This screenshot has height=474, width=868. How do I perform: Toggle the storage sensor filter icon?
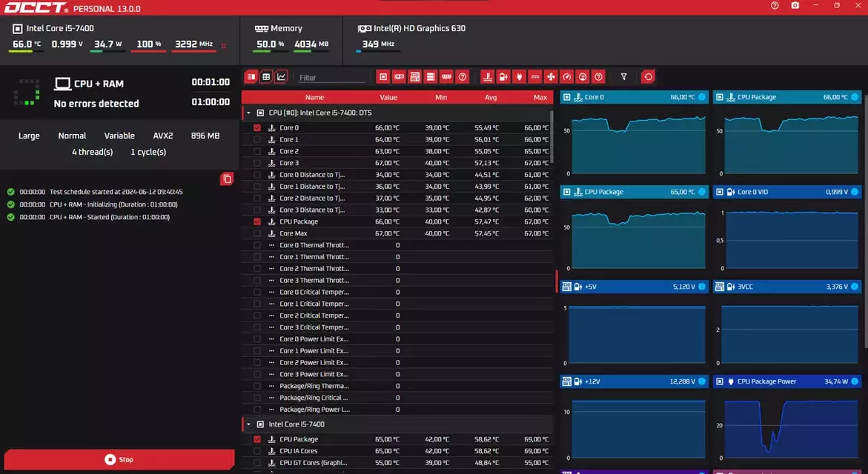[x=431, y=77]
